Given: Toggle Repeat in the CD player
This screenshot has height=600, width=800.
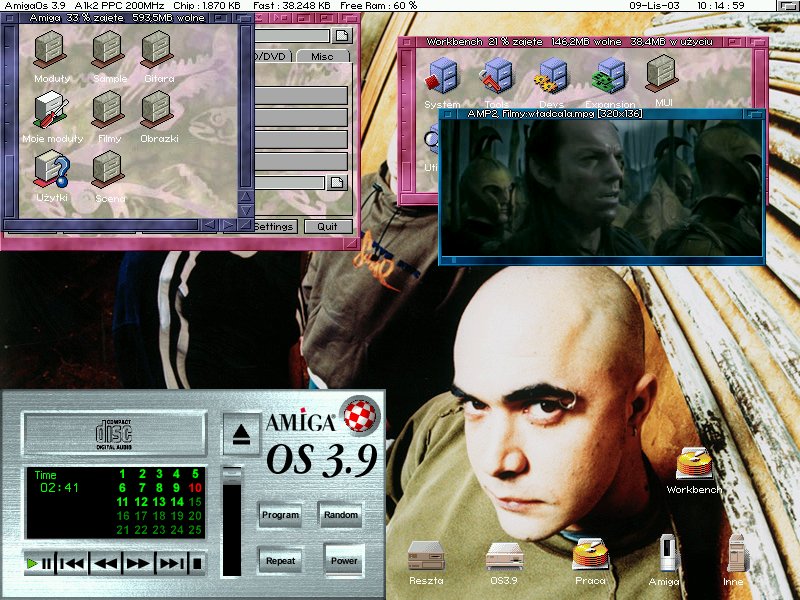Looking at the screenshot, I should [x=280, y=561].
